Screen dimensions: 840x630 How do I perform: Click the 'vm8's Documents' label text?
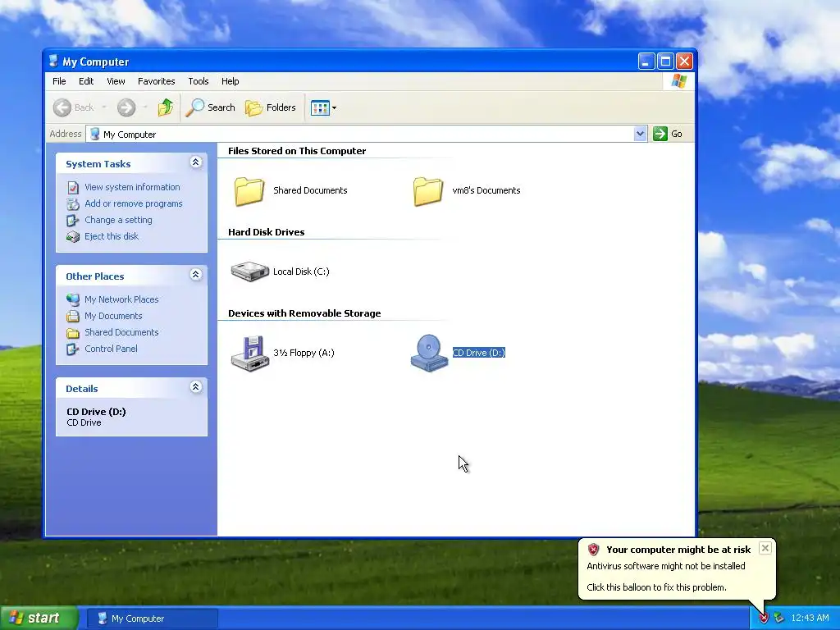click(x=486, y=190)
